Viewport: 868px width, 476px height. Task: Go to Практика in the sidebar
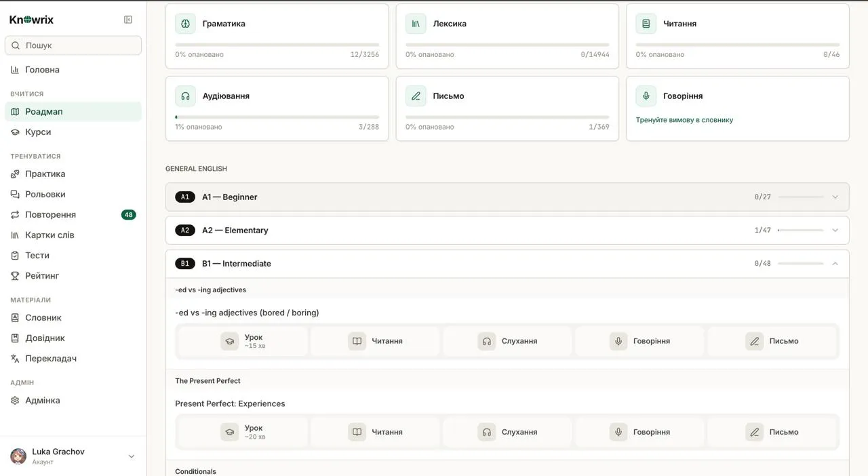coord(73,174)
